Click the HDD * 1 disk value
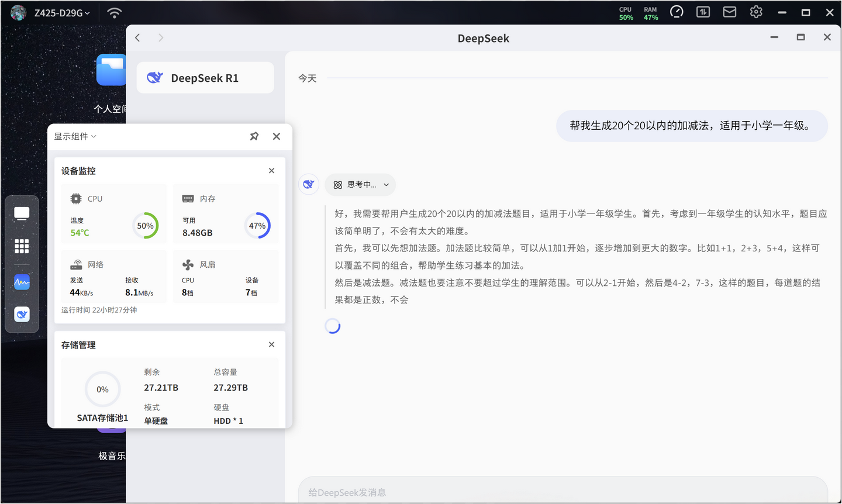The width and height of the screenshot is (842, 504). pyautogui.click(x=229, y=421)
